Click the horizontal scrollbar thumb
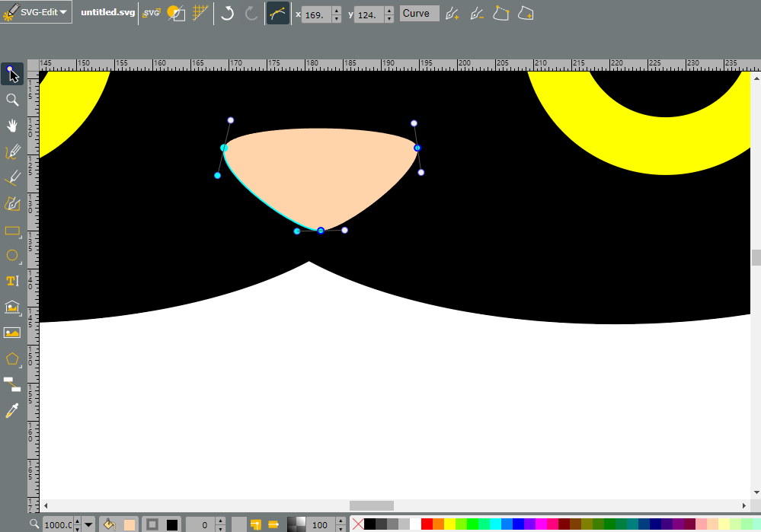 tap(372, 506)
